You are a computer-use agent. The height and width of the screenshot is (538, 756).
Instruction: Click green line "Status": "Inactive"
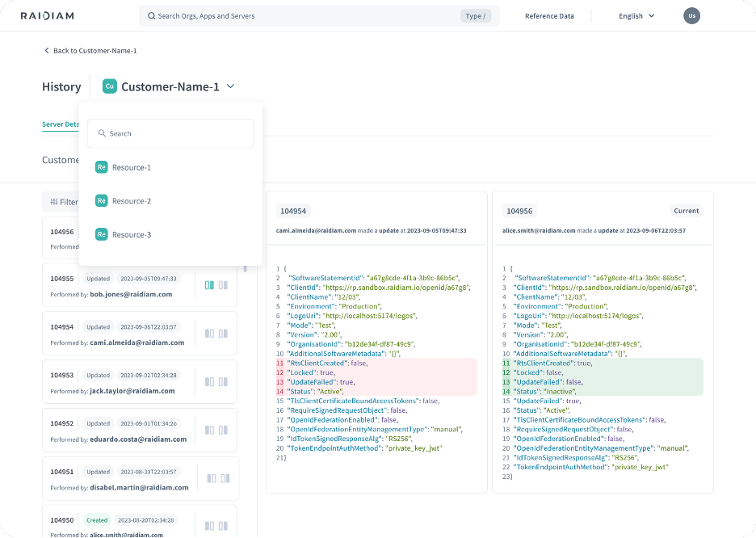603,392
